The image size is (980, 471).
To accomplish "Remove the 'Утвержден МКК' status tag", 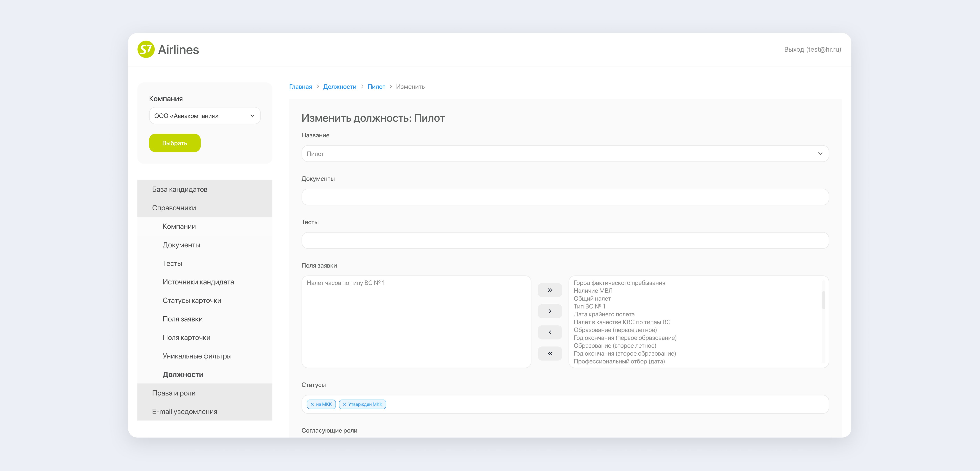I will 344,404.
